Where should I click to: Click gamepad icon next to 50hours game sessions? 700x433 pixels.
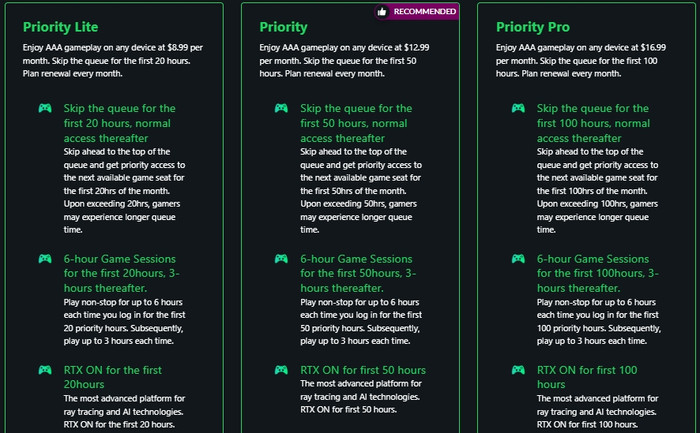(281, 258)
